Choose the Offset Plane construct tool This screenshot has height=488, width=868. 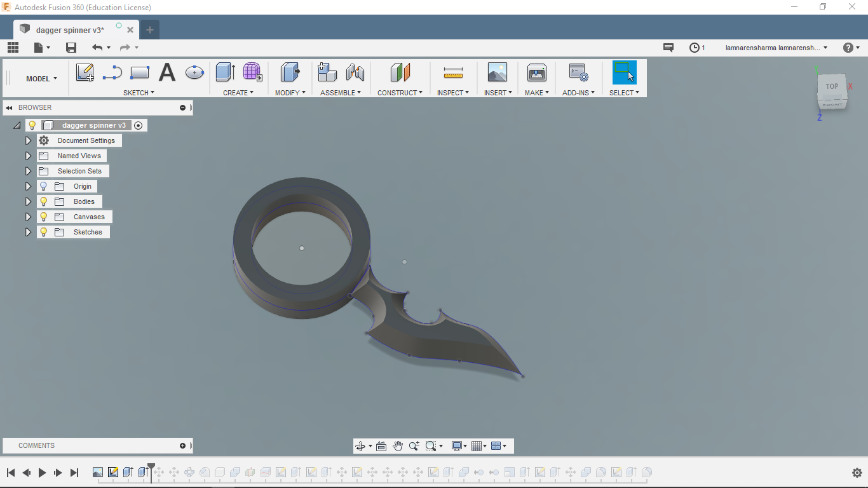point(400,72)
